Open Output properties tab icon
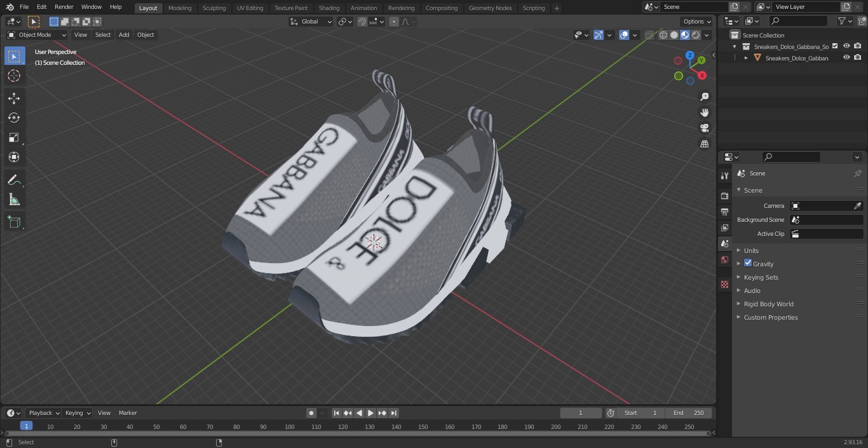868x448 pixels. 724,212
